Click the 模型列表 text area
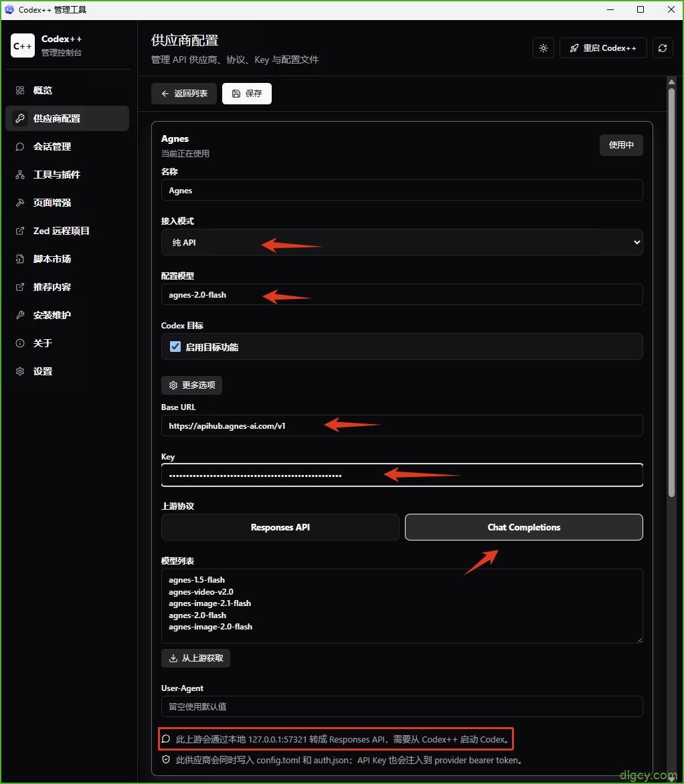The width and height of the screenshot is (684, 784). click(x=402, y=606)
